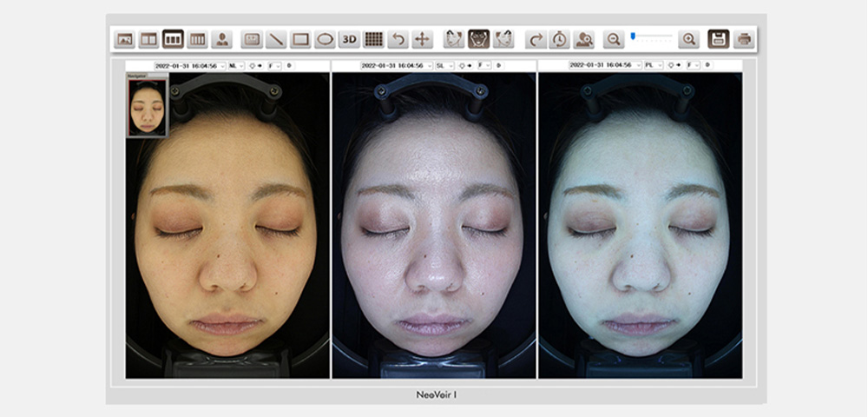Click the redo arrow icon
Image resolution: width=868 pixels, height=417 pixels.
(536, 39)
